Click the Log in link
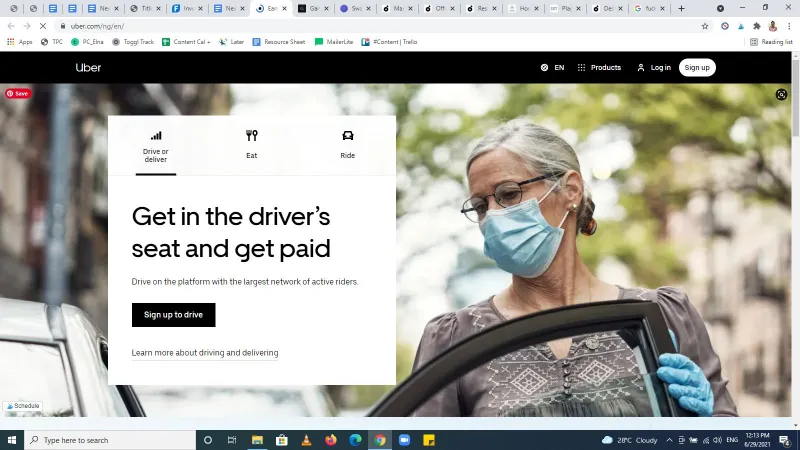This screenshot has width=800, height=450. pos(654,67)
